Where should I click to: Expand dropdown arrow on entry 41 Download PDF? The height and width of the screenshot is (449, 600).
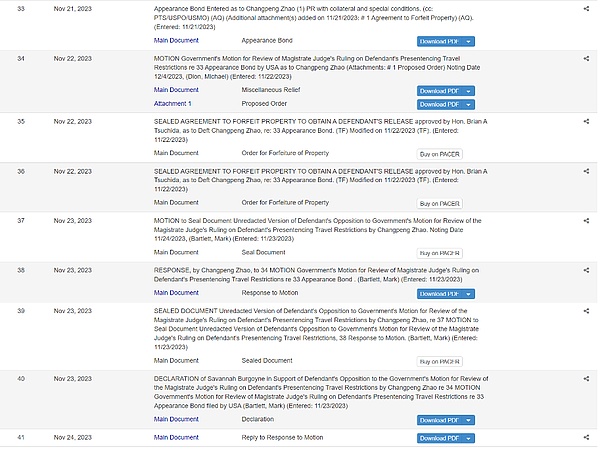[468, 438]
